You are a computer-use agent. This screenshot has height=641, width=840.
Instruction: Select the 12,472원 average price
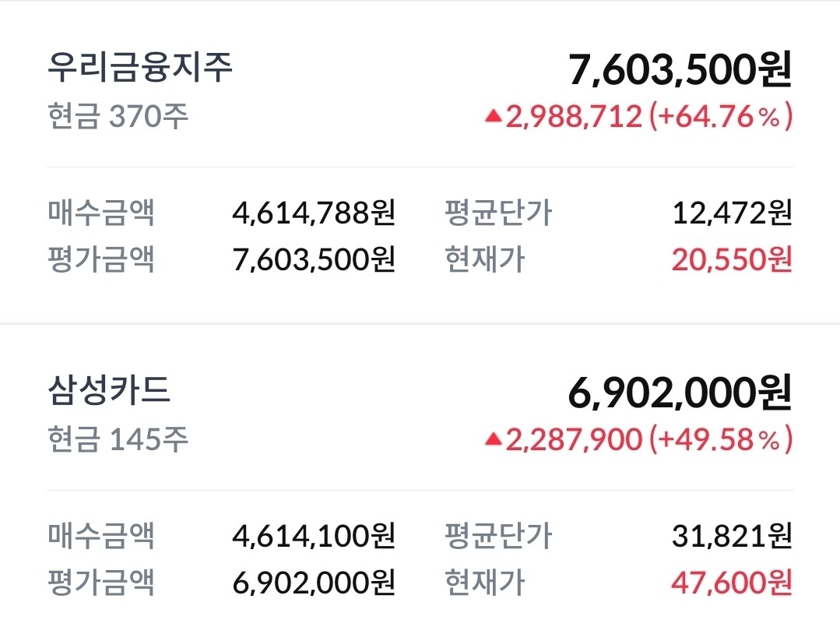(732, 212)
